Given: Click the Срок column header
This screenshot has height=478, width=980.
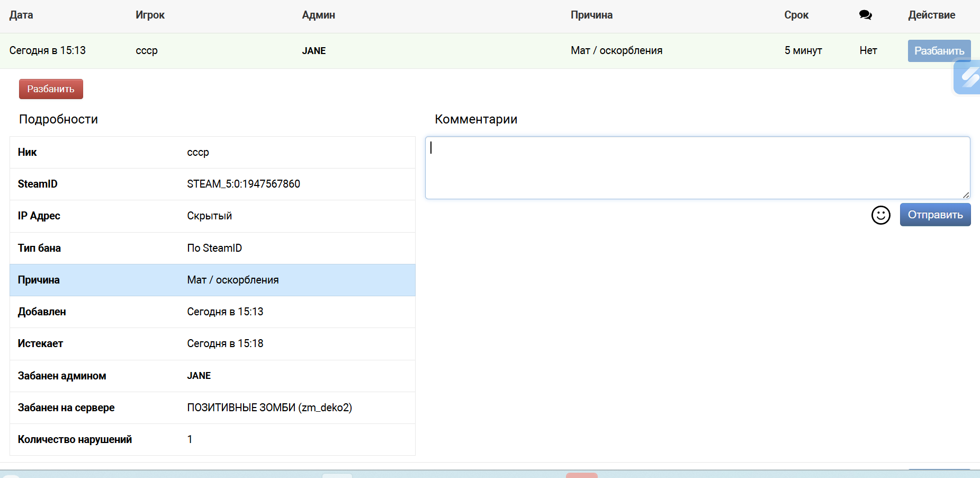Looking at the screenshot, I should [796, 15].
